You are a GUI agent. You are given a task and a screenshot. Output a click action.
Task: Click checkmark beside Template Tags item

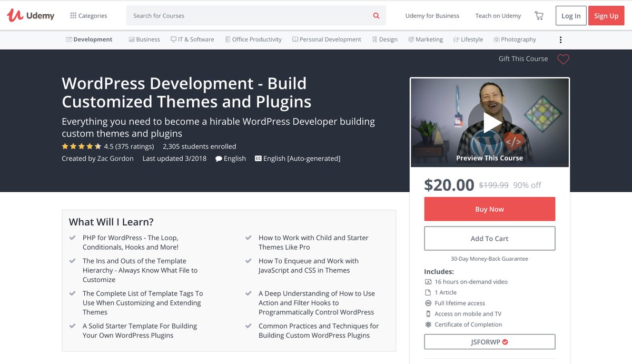73,294
